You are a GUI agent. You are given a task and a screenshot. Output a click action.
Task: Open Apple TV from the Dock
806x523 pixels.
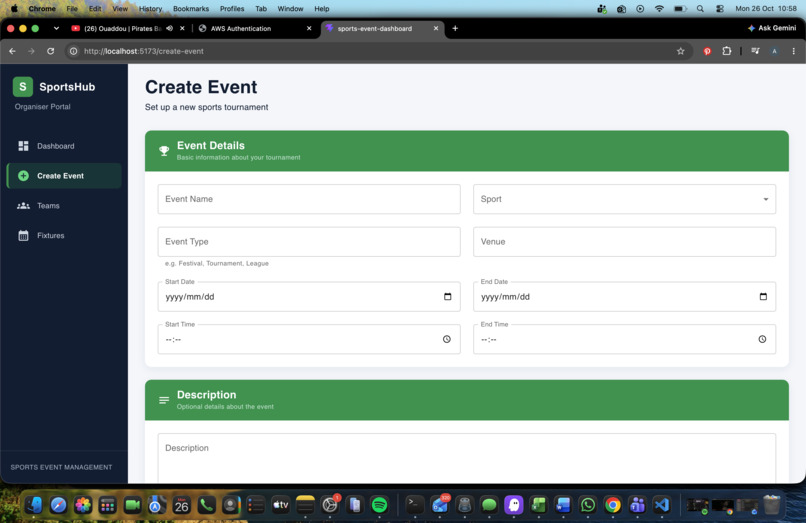tap(281, 505)
